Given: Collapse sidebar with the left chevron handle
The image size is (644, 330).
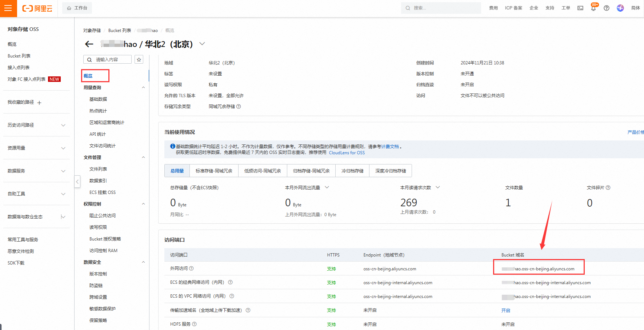Looking at the screenshot, I should 77,182.
